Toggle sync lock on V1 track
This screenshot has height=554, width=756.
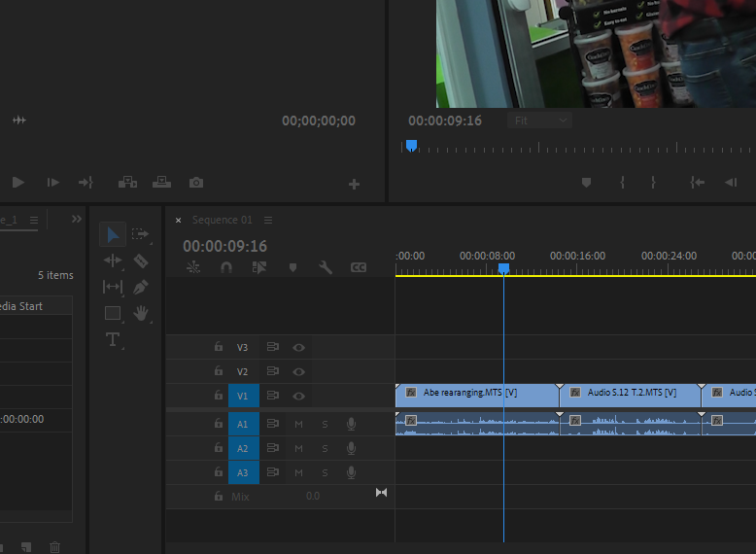(273, 395)
